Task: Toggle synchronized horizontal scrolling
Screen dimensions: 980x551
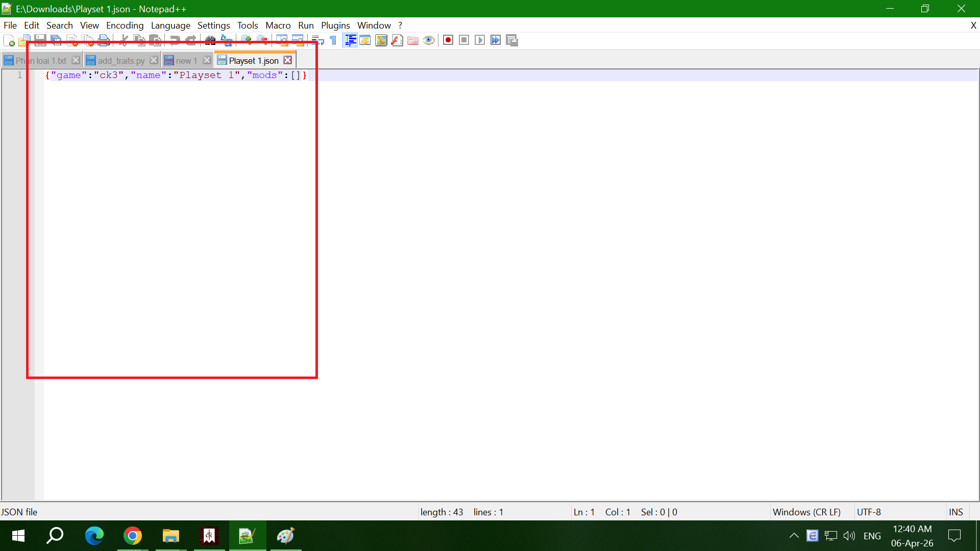Action: click(x=298, y=40)
